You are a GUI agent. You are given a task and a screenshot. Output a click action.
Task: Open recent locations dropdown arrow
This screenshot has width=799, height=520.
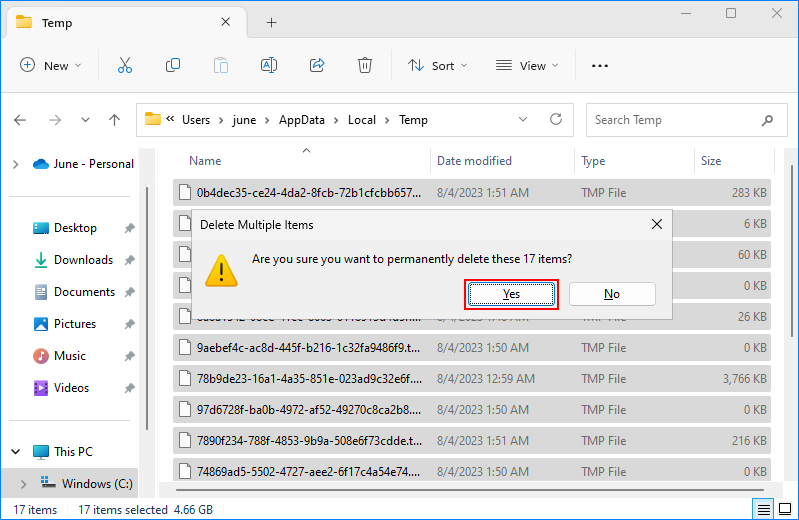(x=85, y=120)
